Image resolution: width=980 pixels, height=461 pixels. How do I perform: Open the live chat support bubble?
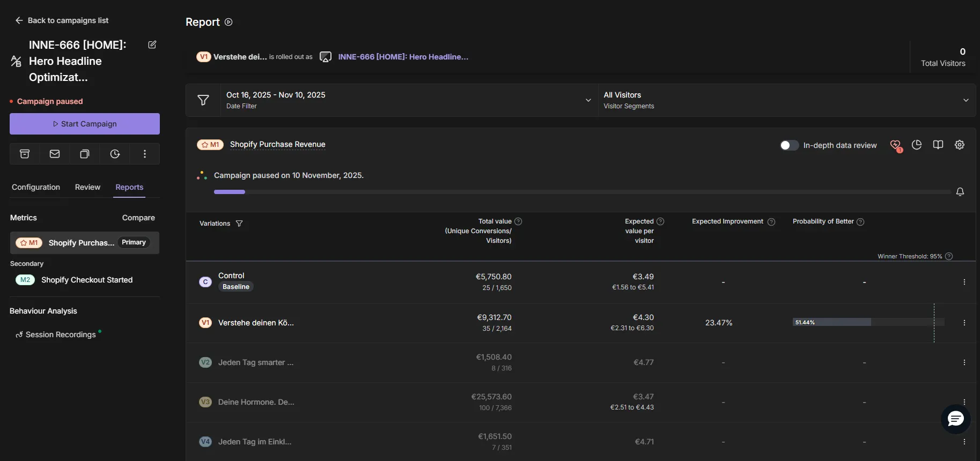[955, 419]
